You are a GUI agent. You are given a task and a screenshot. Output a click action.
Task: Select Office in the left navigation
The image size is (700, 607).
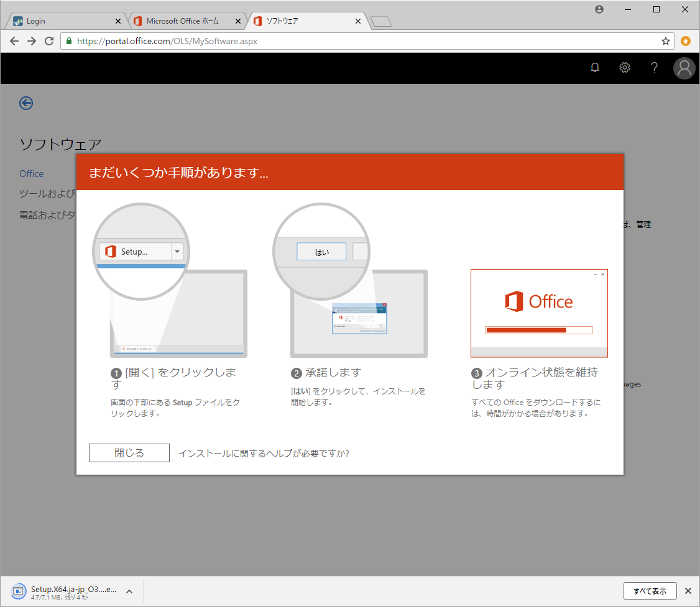31,174
